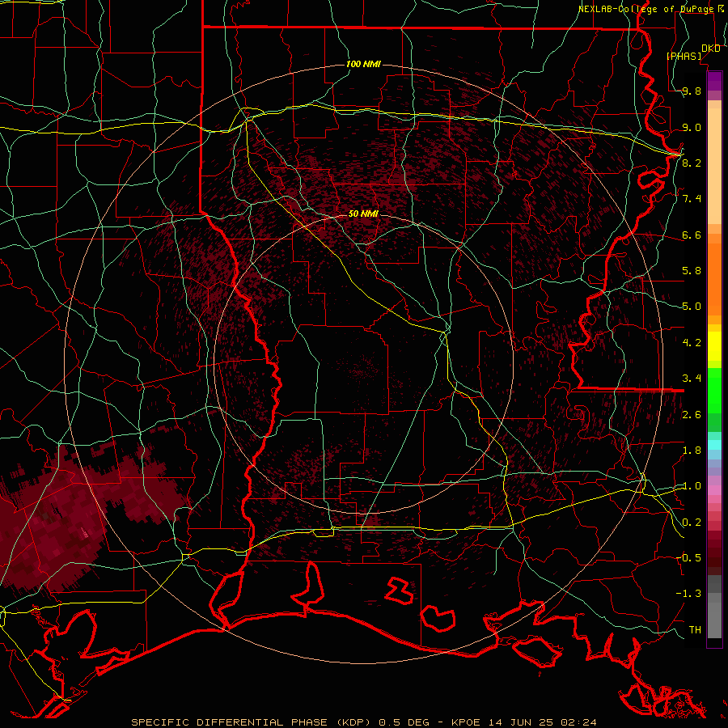Click the -0.5 scale value
This screenshot has height=728, width=728.
(x=689, y=557)
